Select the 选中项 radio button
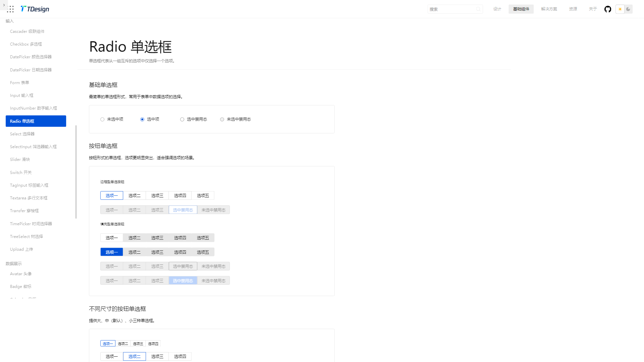 (142, 119)
